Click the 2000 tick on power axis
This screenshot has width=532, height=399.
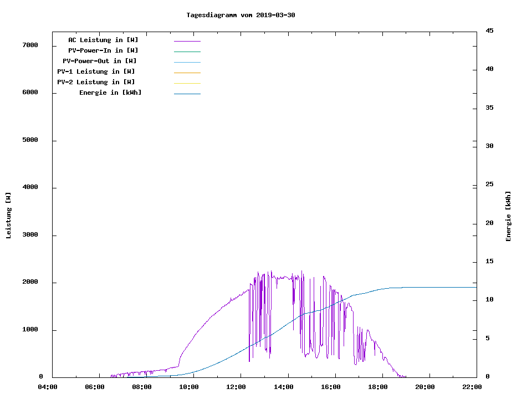point(29,283)
